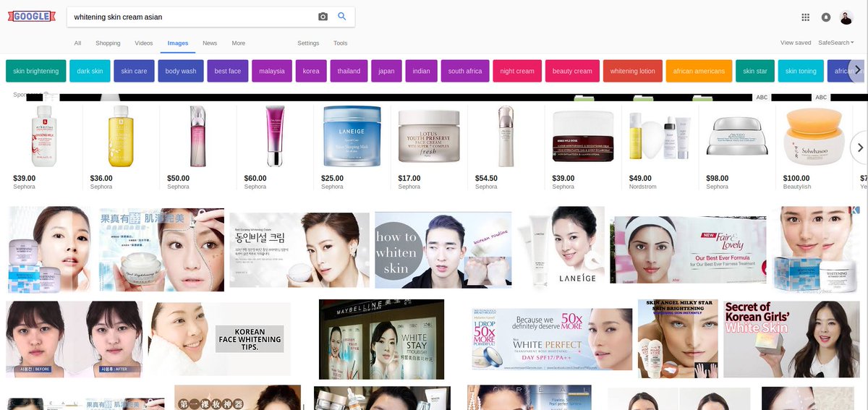Filter by the 'south africa' chip

465,71
